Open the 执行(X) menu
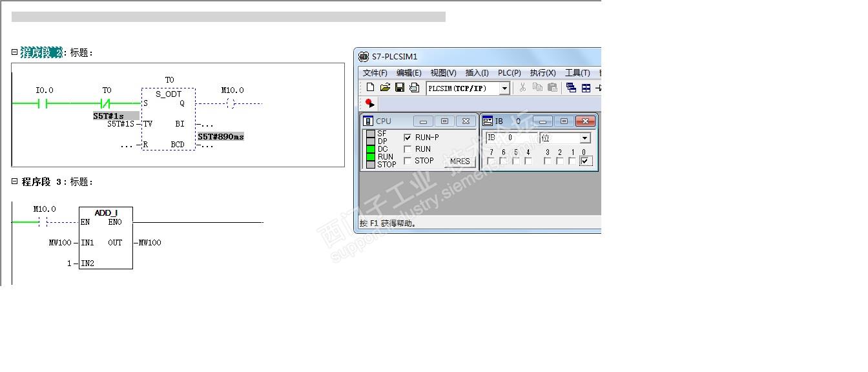Screen dimensions: 868x372 pos(542,73)
